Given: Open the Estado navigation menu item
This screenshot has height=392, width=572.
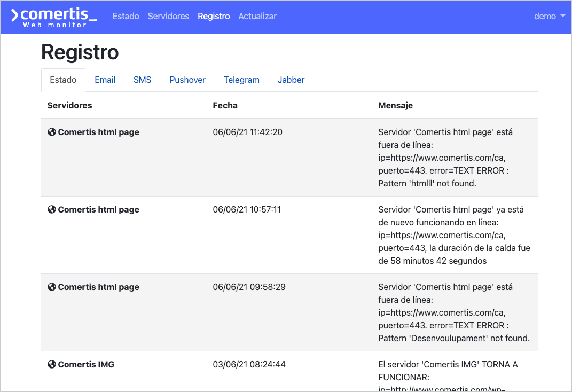Looking at the screenshot, I should point(126,16).
